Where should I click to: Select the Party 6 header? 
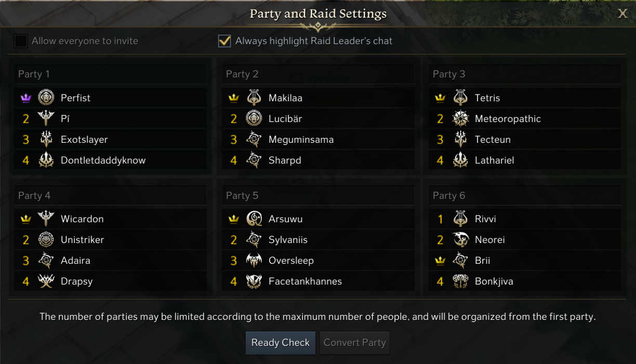[525, 196]
